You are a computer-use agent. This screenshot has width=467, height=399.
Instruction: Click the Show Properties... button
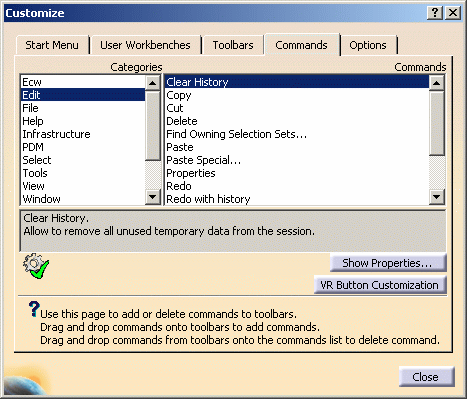tap(388, 263)
